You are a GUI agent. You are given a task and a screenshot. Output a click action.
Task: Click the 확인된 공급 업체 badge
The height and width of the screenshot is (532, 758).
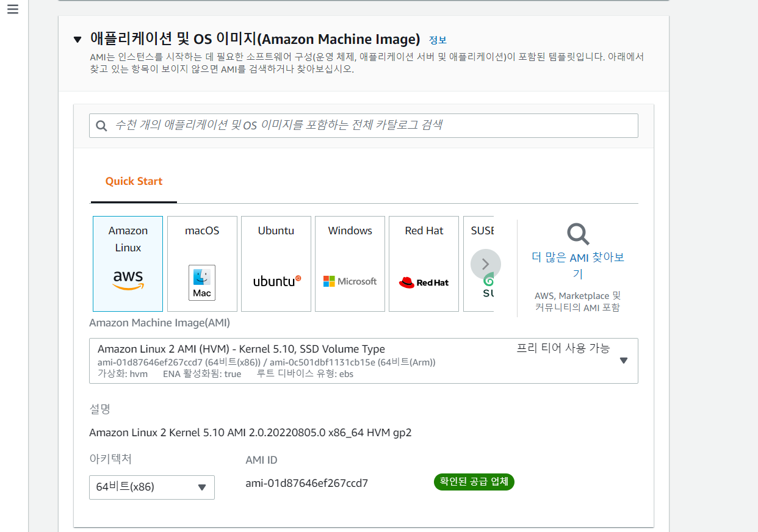pyautogui.click(x=474, y=482)
